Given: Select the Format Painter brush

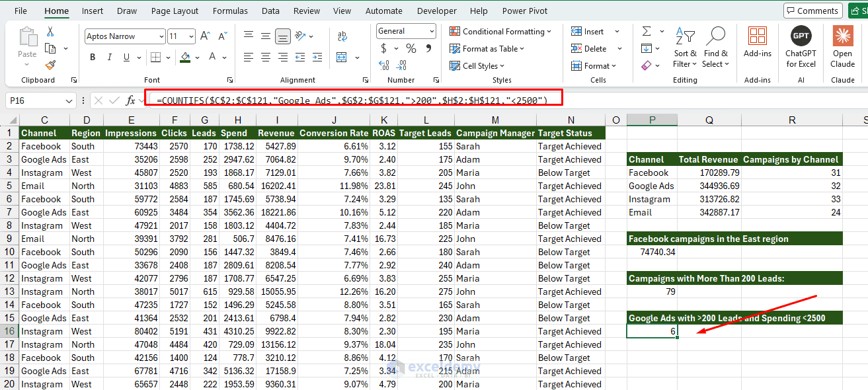Looking at the screenshot, I should tap(50, 65).
